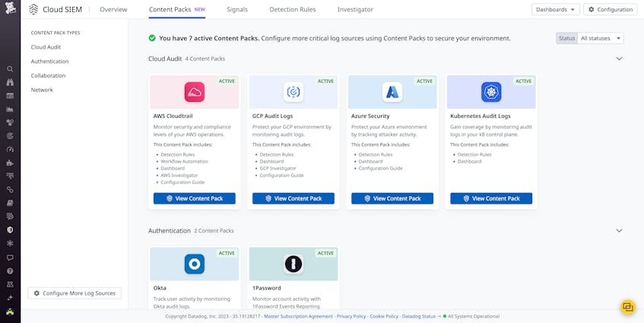Viewport: 644px width, 323px height.
Task: View the Kubernetes Audit Logs Content Pack
Action: (491, 198)
